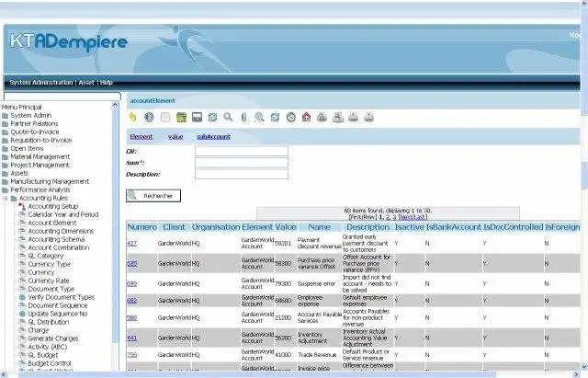Viewport: 588px width, 378px height.
Task: Click the Rechercher search button
Action: (153, 196)
